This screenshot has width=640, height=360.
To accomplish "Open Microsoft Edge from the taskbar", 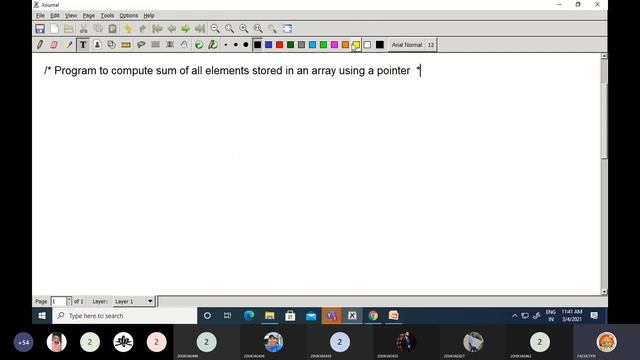I will coord(249,316).
